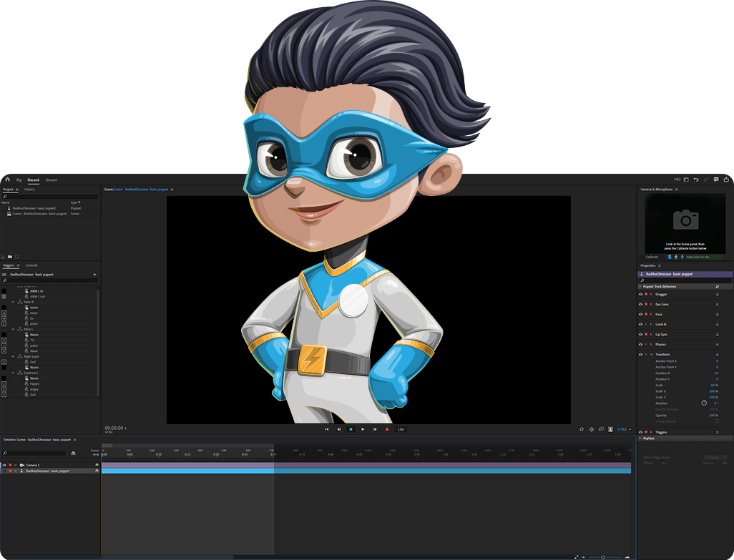
Task: Open the chat/feedback speech bubble icon
Action: tap(716, 180)
